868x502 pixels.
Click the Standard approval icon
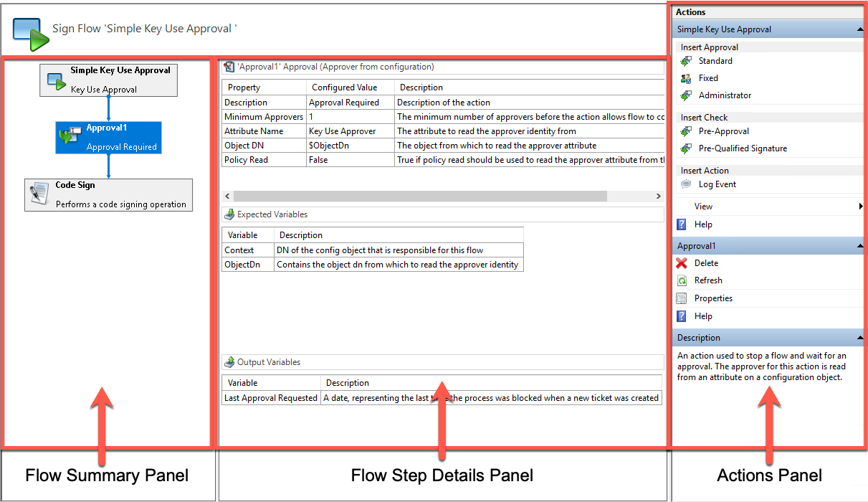pyautogui.click(x=686, y=61)
